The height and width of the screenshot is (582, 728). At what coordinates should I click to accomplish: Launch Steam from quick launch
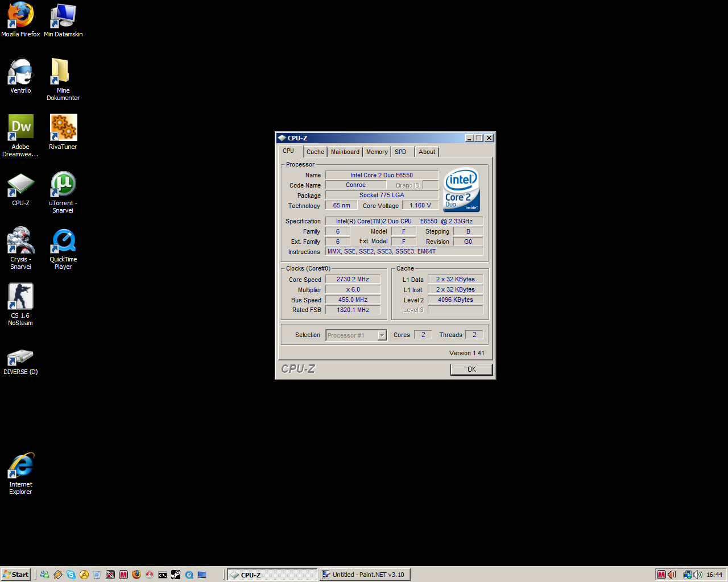click(176, 575)
